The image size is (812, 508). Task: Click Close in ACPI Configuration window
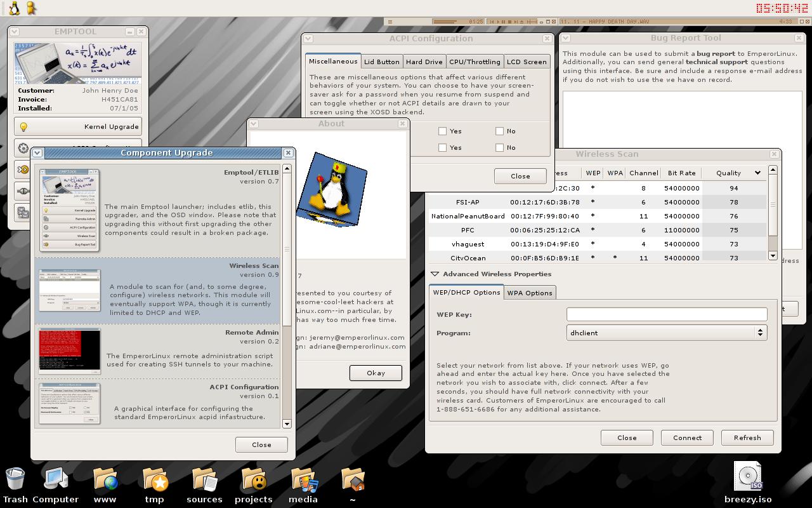click(x=520, y=176)
